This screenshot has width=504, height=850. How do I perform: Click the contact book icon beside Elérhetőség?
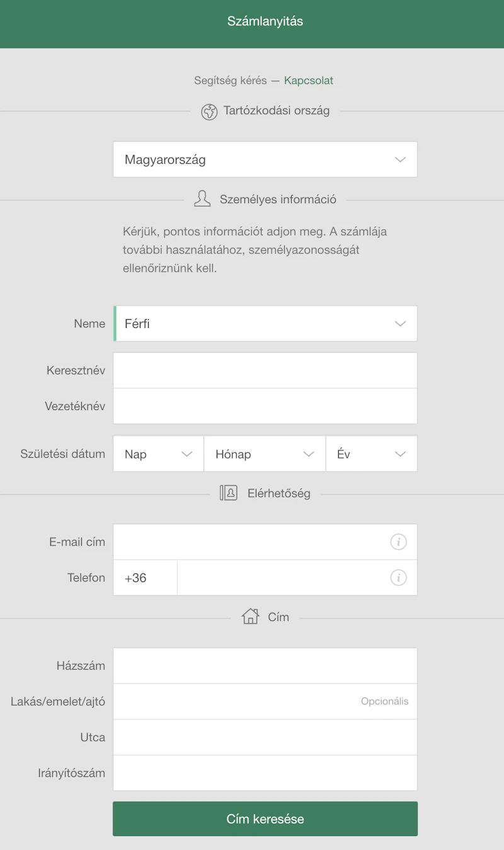229,493
